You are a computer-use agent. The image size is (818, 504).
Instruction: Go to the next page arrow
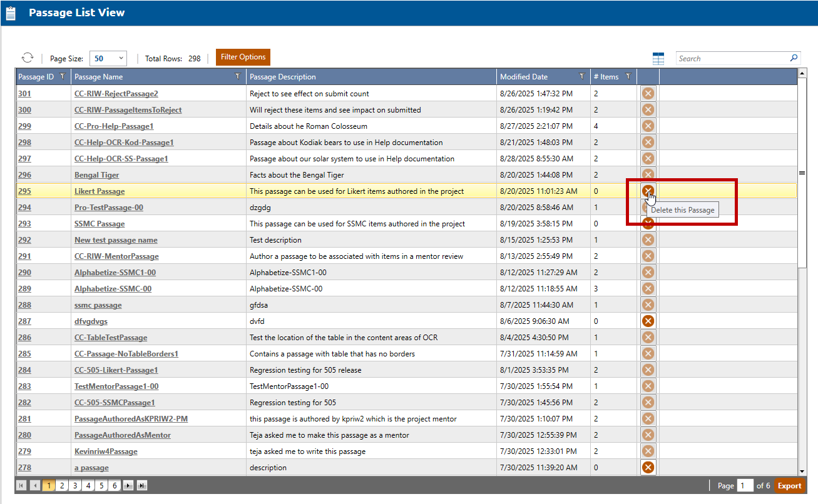pos(128,485)
